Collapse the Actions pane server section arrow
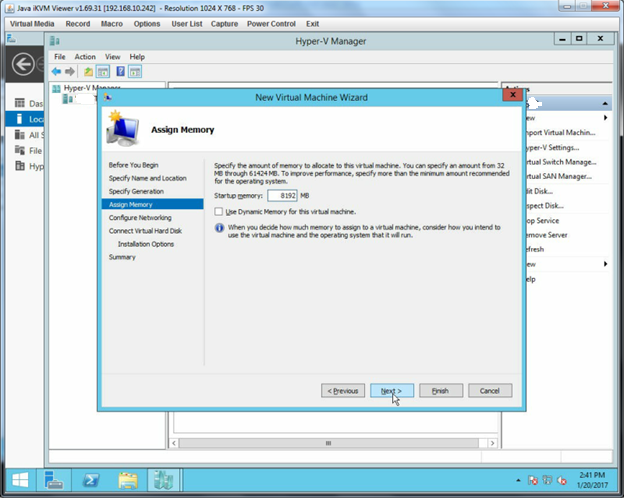Viewport: 624px width, 498px height. click(605, 104)
